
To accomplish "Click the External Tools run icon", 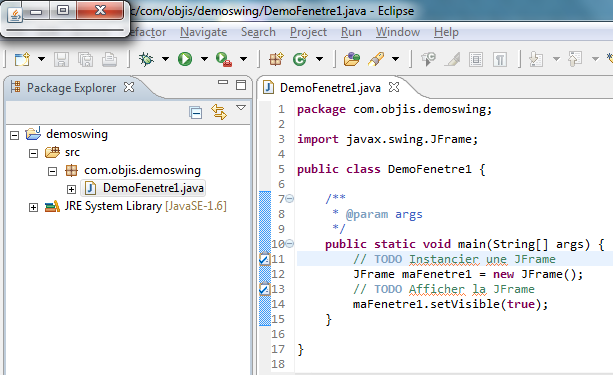I will [x=224, y=59].
